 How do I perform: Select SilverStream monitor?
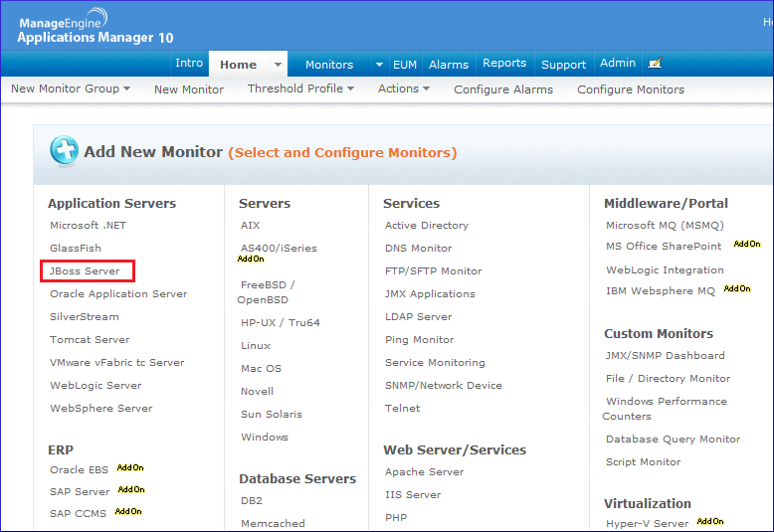[85, 317]
